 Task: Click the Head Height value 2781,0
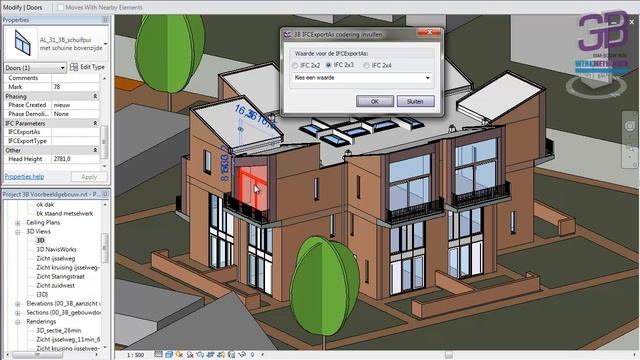(76, 159)
